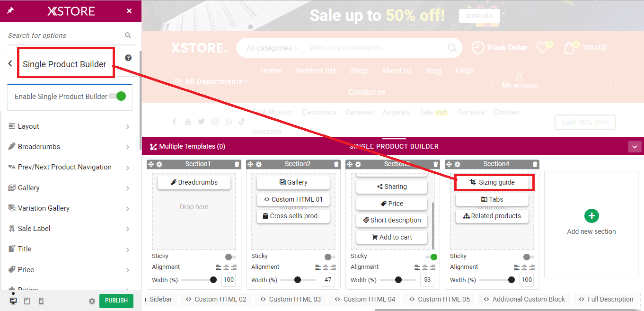
Task: Open the Title settings row
Action: pos(70,249)
